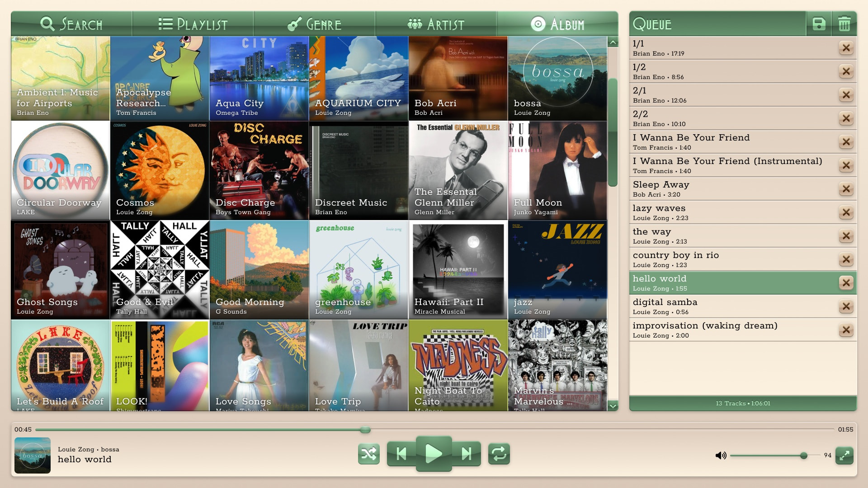868x488 pixels.
Task: Remove track 2/1 from the queue
Action: click(846, 95)
